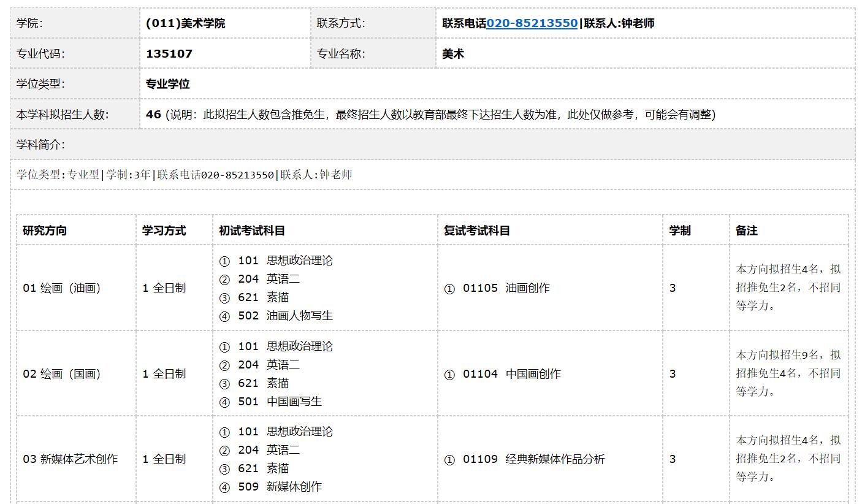The height and width of the screenshot is (504, 862).
Task: Select the major code 135107
Action: pyautogui.click(x=169, y=54)
